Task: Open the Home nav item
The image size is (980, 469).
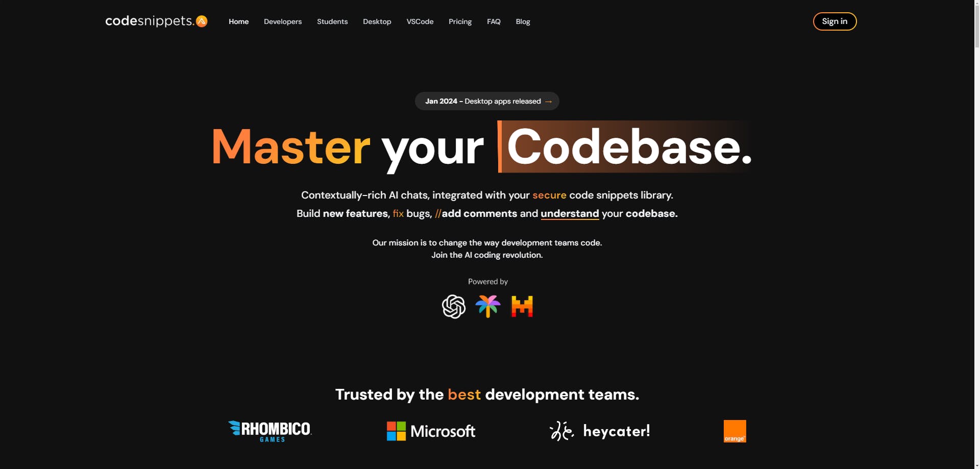Action: 238,21
